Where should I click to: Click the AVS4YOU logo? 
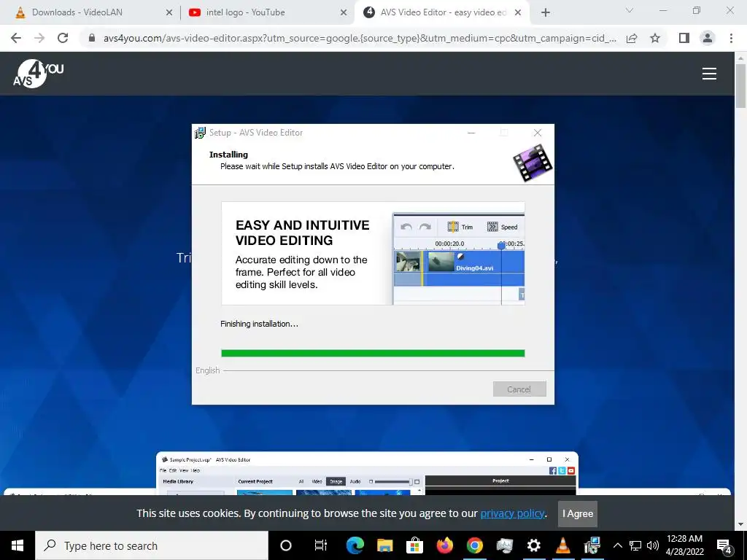coord(39,74)
